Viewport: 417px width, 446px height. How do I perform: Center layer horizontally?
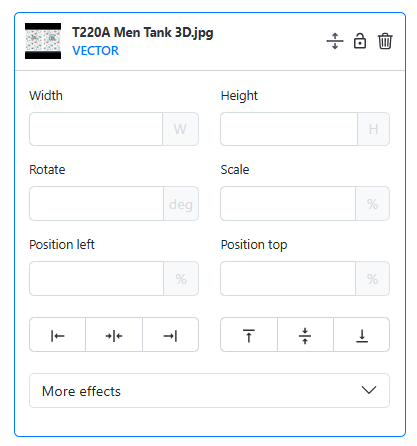tap(114, 335)
